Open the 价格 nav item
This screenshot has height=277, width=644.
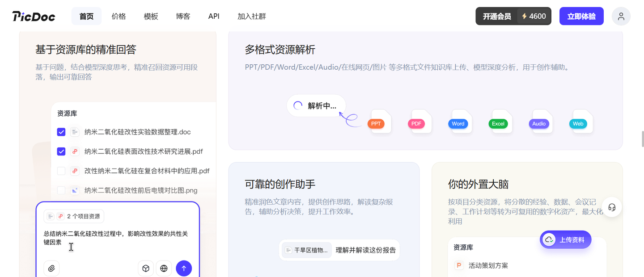tap(119, 16)
